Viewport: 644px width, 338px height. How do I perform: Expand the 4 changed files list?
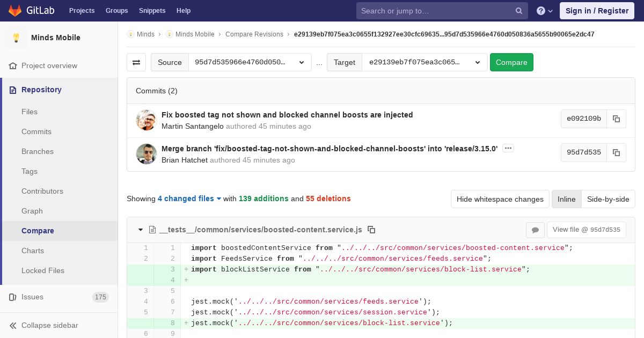coord(189,199)
